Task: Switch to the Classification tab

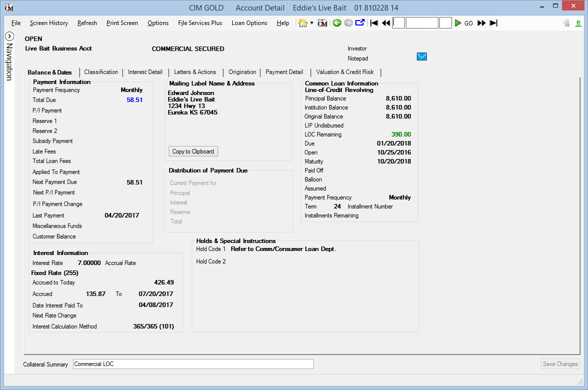Action: (101, 72)
